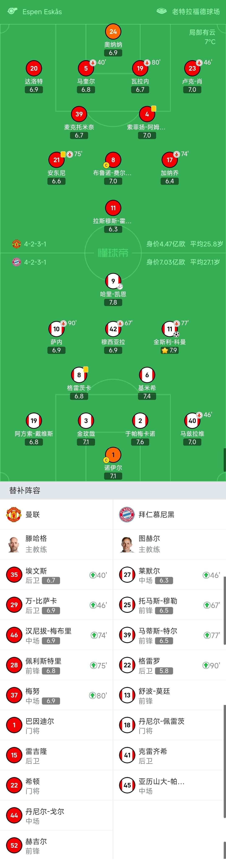Click Onana's number 24 goalkeeper badge

point(113,32)
